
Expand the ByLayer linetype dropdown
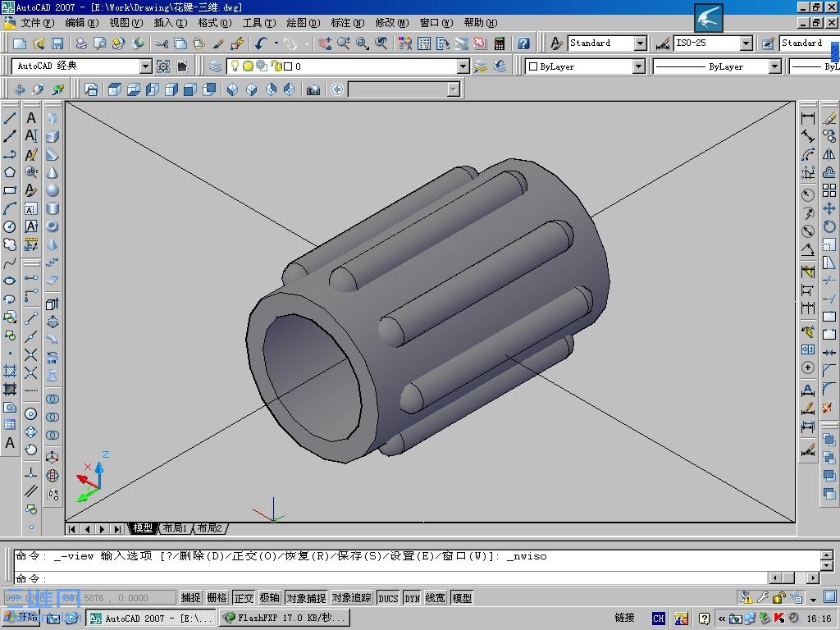[775, 66]
